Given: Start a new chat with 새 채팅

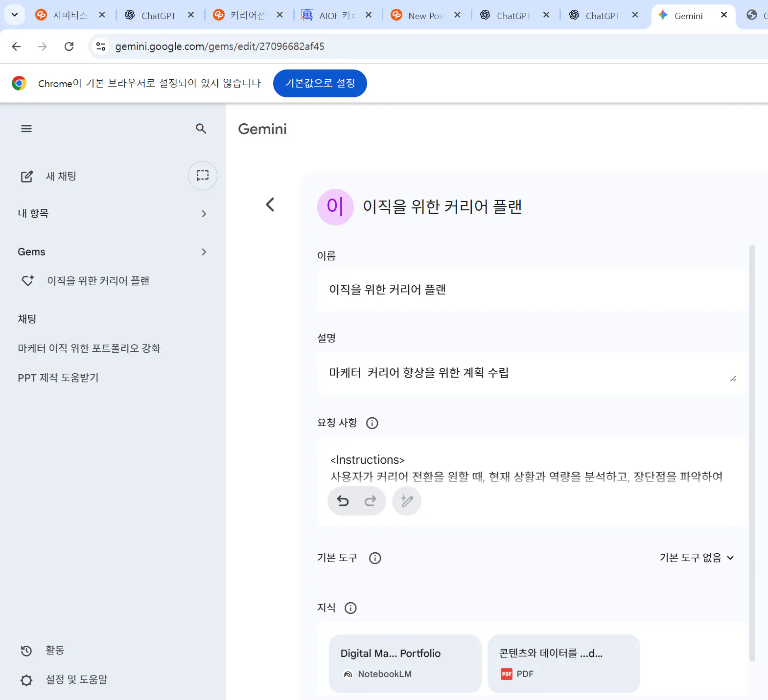Looking at the screenshot, I should (x=48, y=176).
